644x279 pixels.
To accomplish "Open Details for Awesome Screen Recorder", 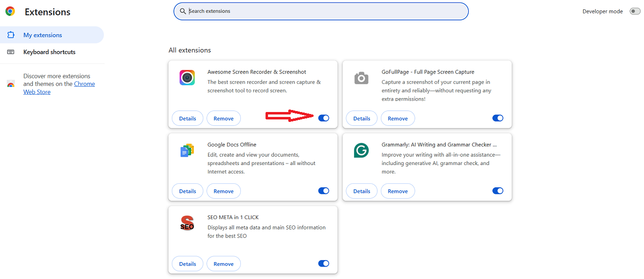I will coord(187,118).
